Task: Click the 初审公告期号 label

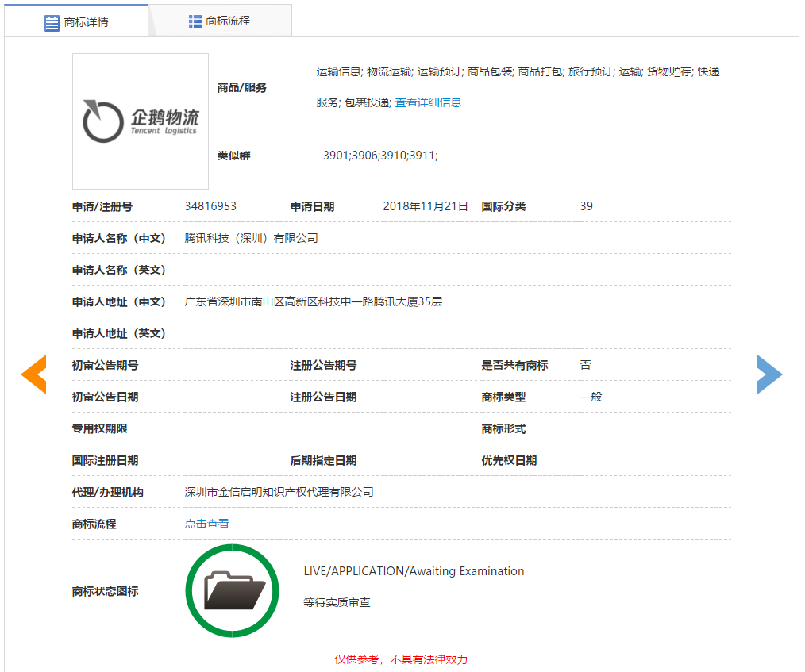Action: tap(106, 365)
